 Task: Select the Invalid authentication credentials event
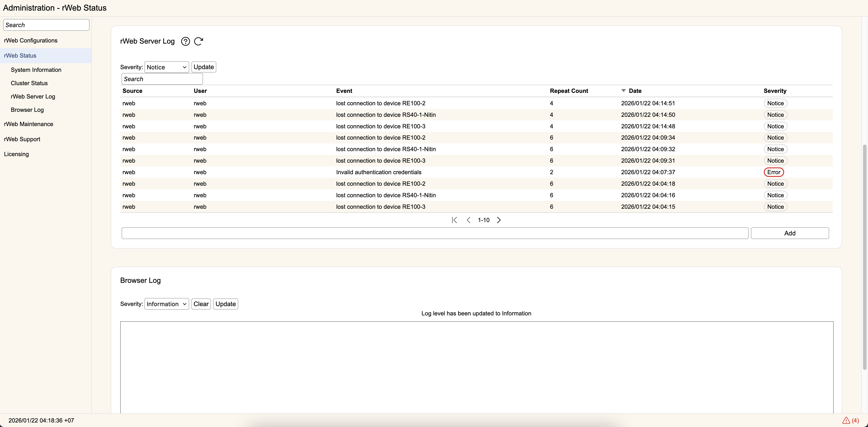click(379, 172)
